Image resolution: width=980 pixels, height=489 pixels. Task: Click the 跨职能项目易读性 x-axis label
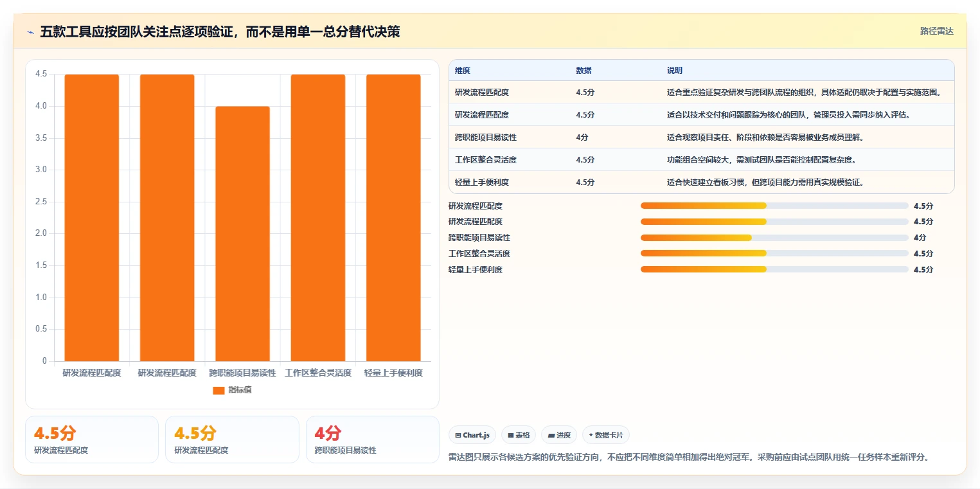[243, 373]
